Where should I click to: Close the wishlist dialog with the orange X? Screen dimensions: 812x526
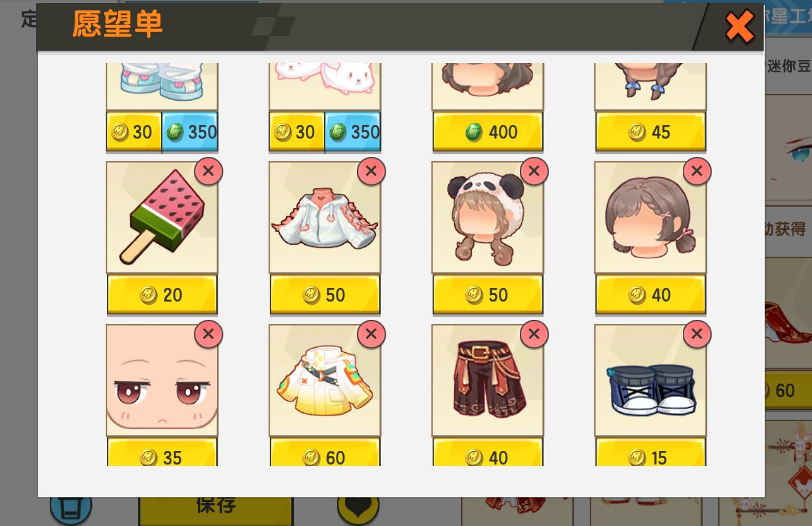[739, 26]
